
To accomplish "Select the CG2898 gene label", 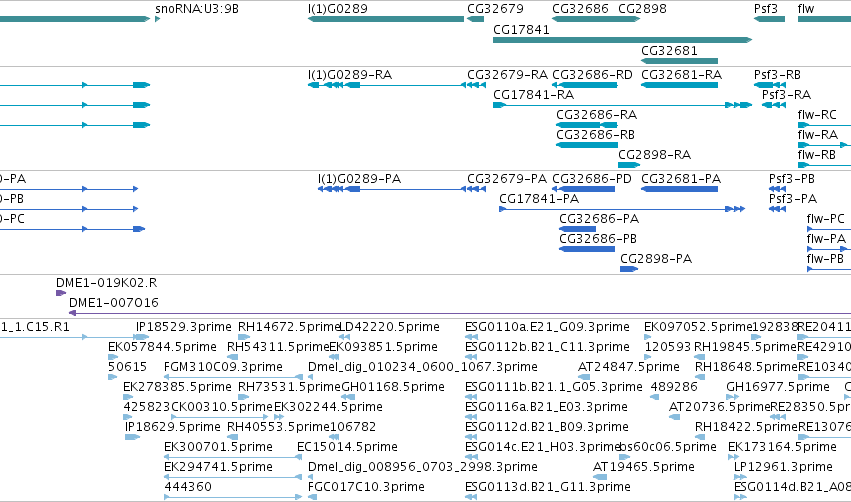I will click(x=643, y=9).
